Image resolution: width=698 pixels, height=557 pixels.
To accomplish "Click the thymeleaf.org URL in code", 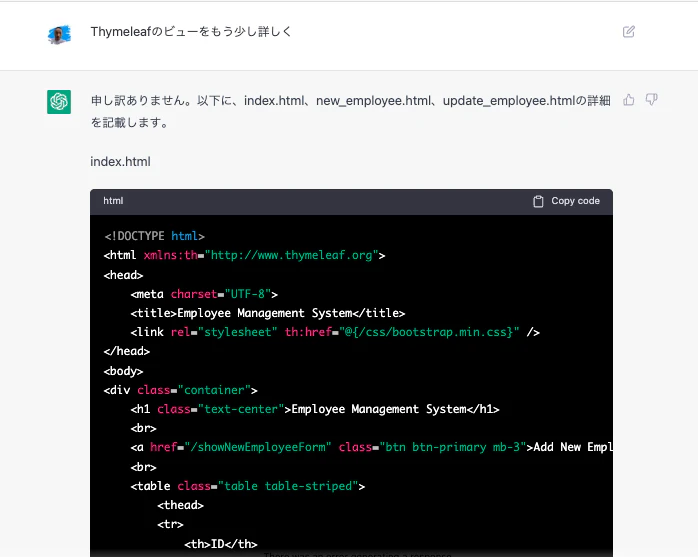I will pos(291,255).
